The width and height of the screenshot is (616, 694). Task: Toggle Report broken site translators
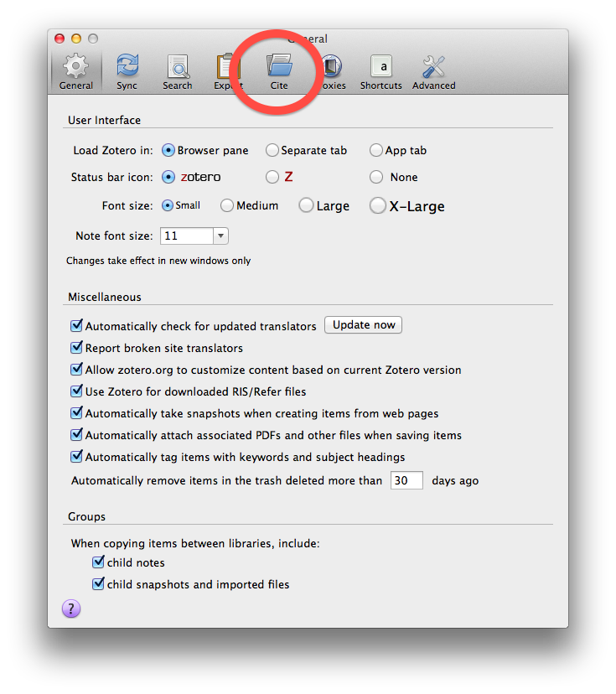76,347
